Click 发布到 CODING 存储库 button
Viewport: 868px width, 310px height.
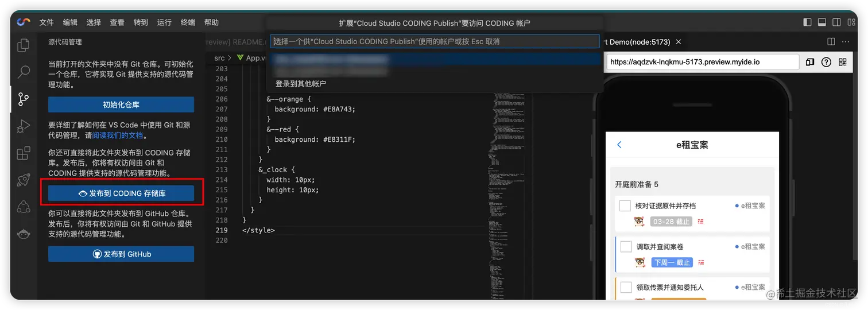pyautogui.click(x=121, y=193)
